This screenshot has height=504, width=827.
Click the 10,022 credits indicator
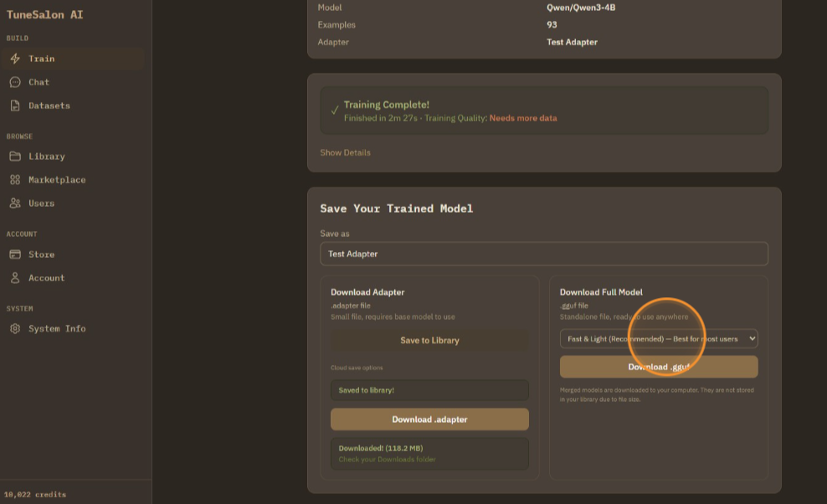click(35, 494)
